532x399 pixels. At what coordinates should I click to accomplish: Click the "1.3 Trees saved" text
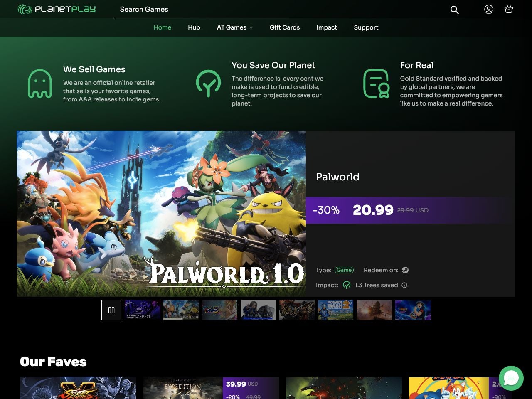tap(376, 285)
